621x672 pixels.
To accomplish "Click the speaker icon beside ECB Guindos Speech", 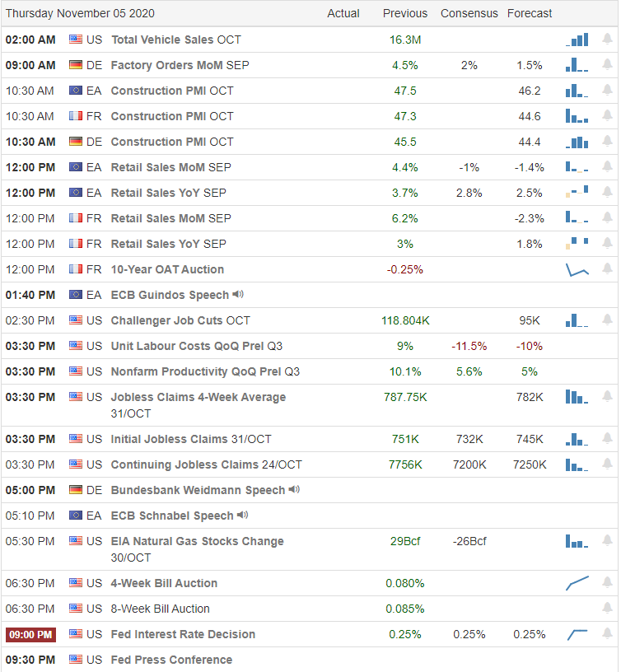I will click(x=238, y=295).
